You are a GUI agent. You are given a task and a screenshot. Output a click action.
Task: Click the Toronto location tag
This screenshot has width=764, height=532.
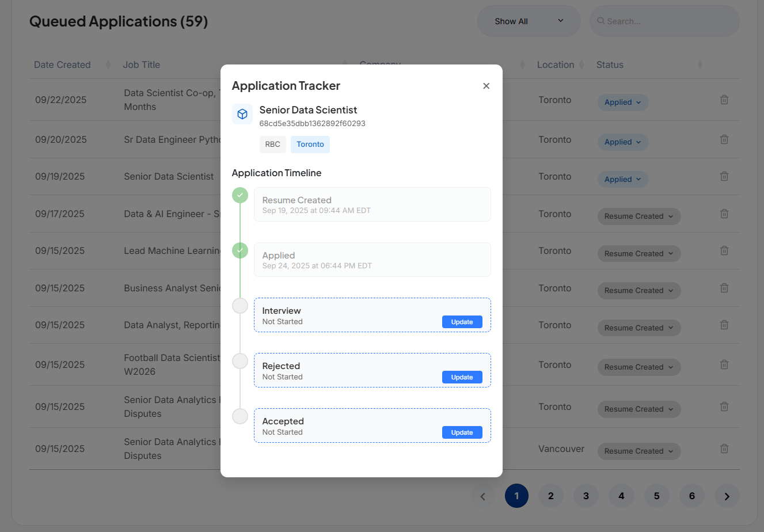[x=310, y=145]
